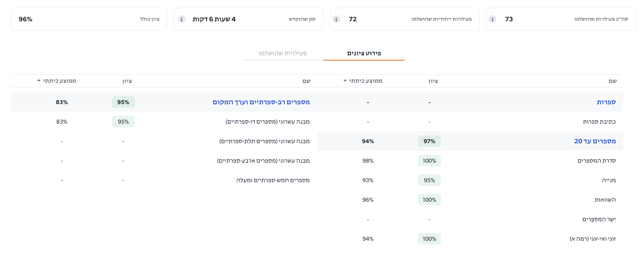The height and width of the screenshot is (257, 644).
Task: Select the כתיבת ספרות row
Action: pos(599,122)
